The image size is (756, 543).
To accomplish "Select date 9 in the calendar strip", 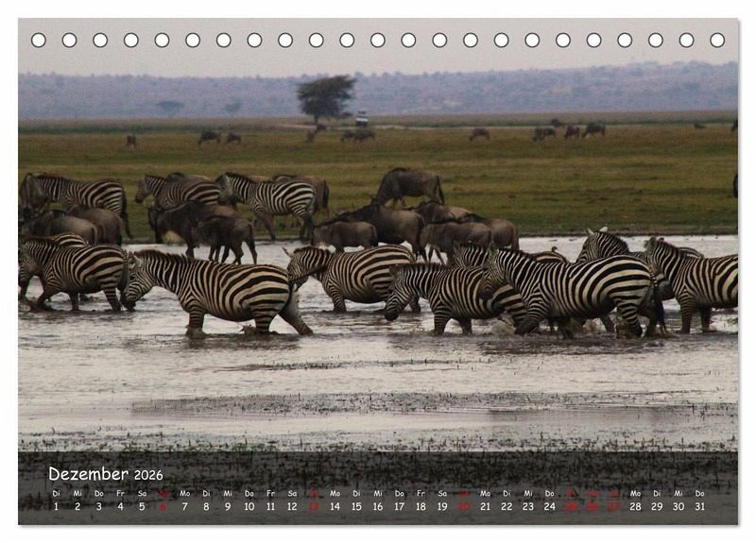I will [228, 506].
